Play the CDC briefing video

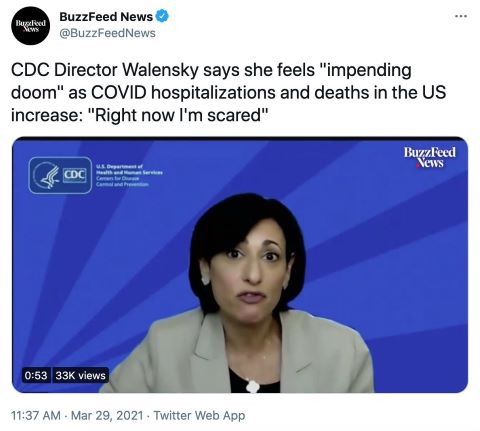[240, 265]
